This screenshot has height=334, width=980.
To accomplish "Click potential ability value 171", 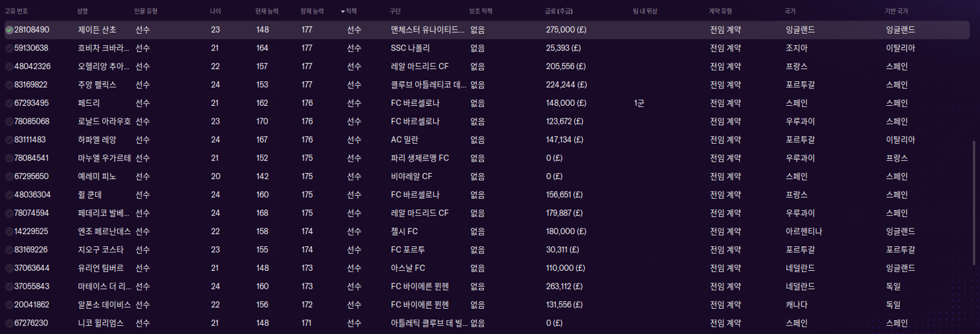I will [x=307, y=323].
